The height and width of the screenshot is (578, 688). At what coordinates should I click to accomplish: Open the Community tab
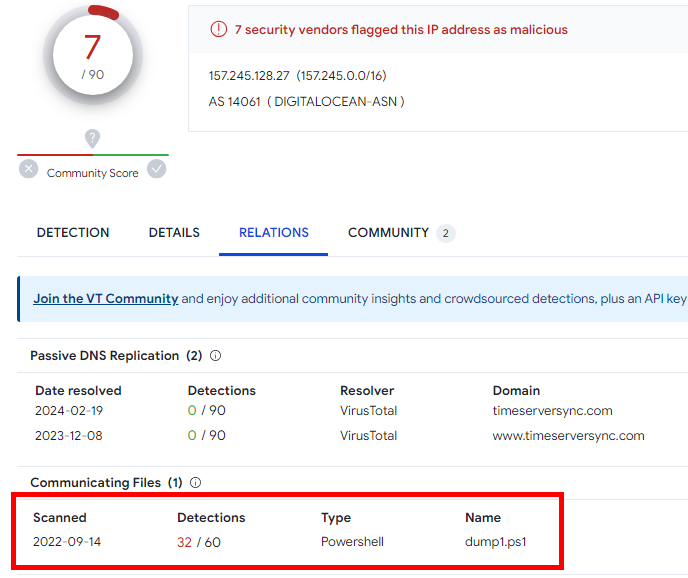point(388,233)
